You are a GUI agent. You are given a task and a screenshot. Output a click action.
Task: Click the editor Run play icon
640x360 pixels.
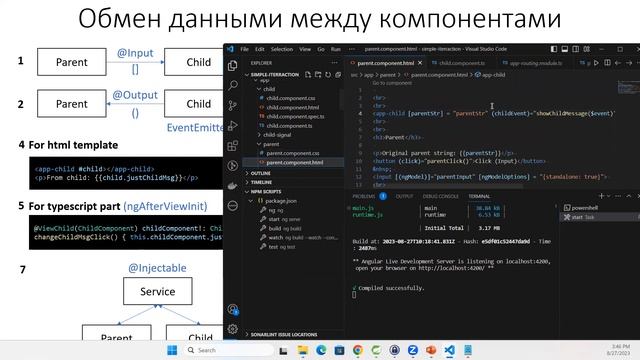(x=596, y=63)
